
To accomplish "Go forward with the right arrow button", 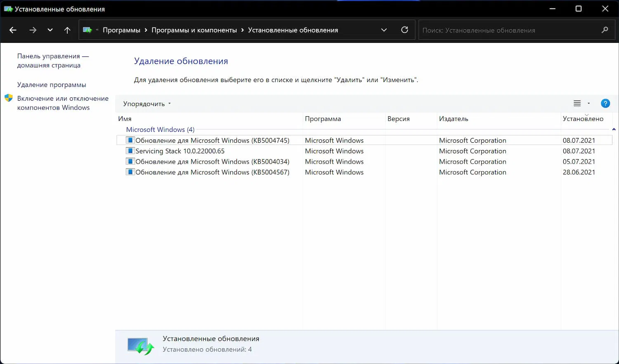I will (33, 30).
